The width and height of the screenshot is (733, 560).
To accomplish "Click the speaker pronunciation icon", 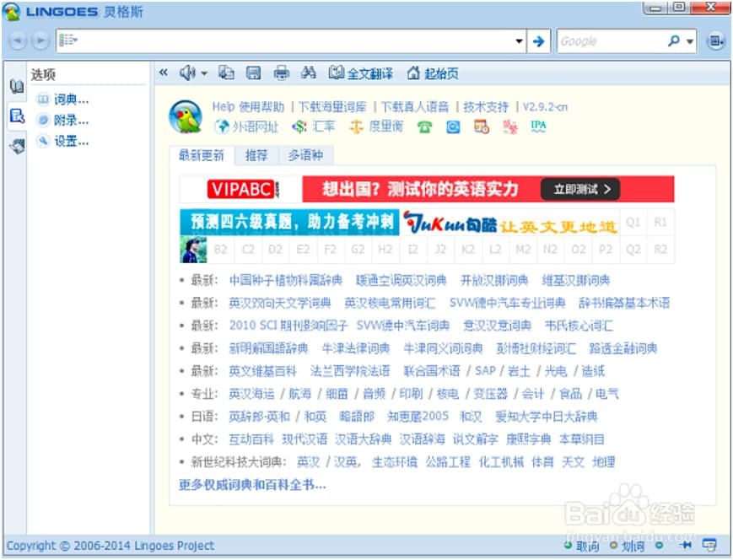I will click(188, 73).
